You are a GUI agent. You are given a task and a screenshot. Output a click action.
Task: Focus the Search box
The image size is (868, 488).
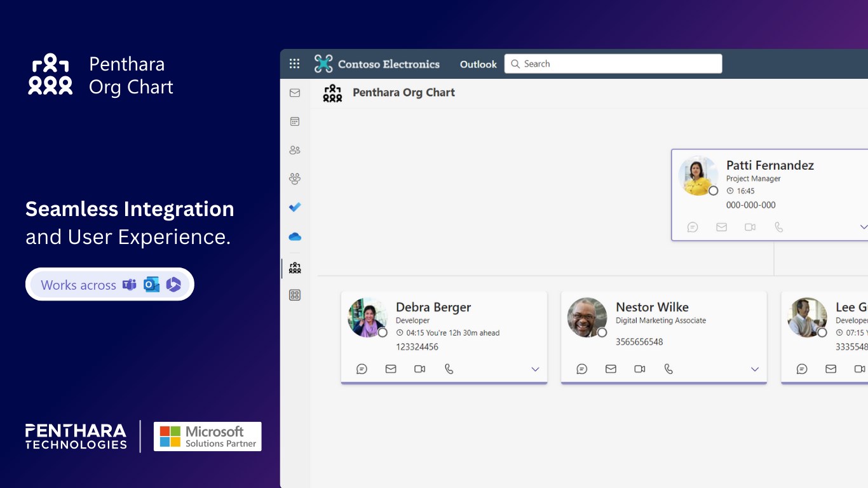pos(613,64)
